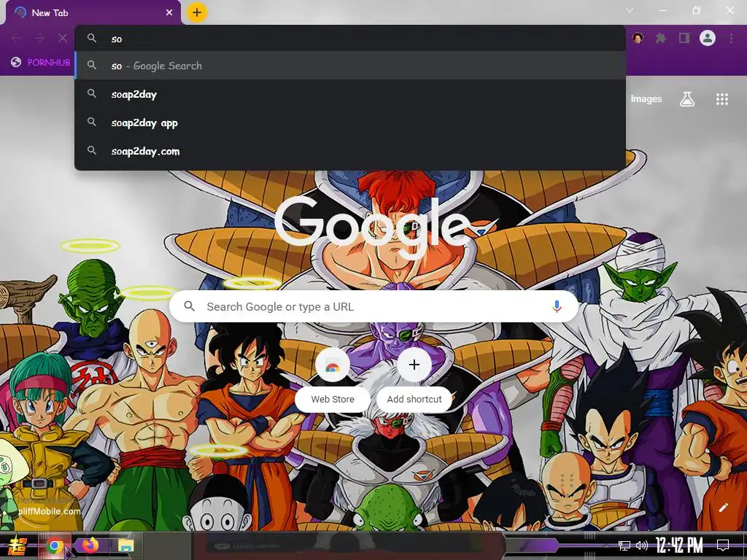Viewport: 747px width, 560px height.
Task: Open the Google apps grid
Action: pos(721,99)
